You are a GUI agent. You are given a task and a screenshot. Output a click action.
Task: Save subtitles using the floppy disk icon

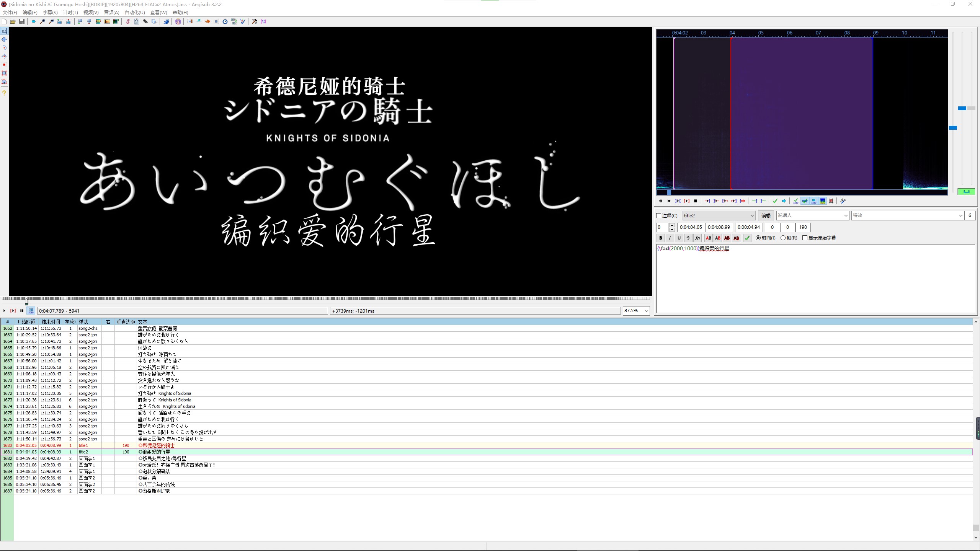22,21
